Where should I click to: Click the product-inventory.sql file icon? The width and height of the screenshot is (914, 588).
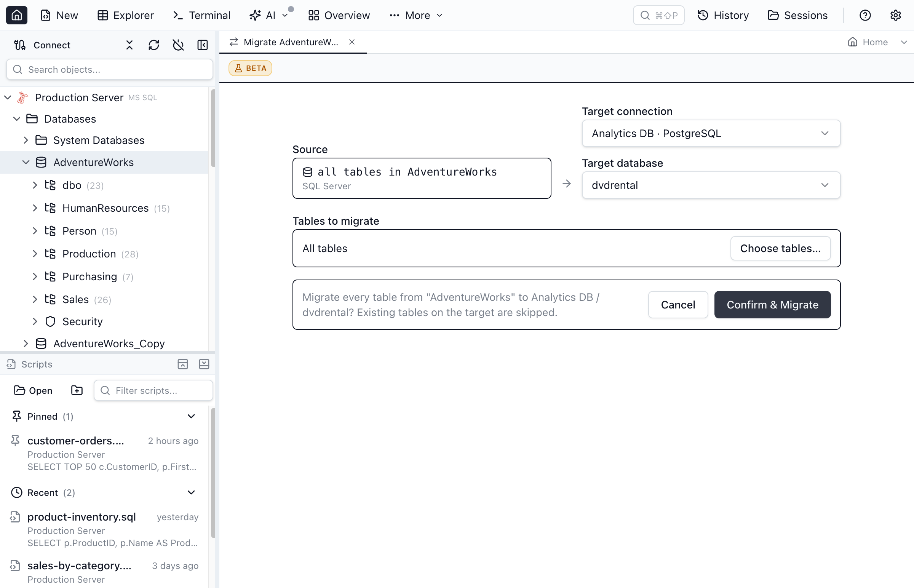[x=15, y=517]
